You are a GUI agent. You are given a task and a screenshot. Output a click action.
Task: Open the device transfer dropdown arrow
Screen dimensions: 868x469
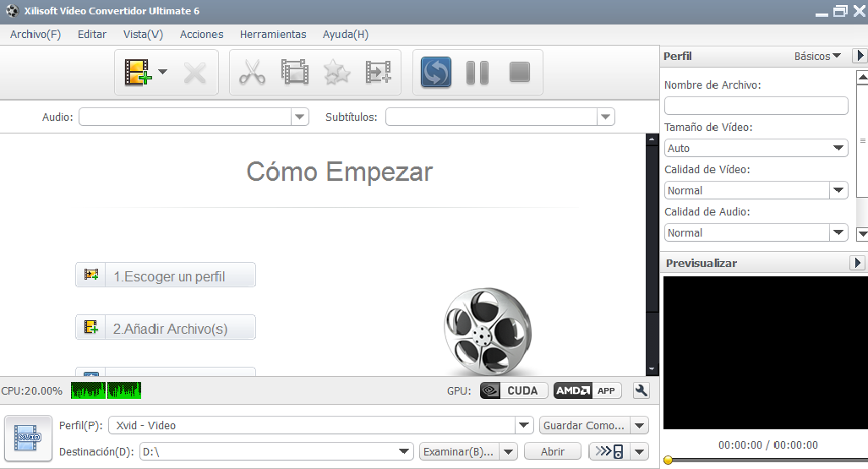coord(639,451)
